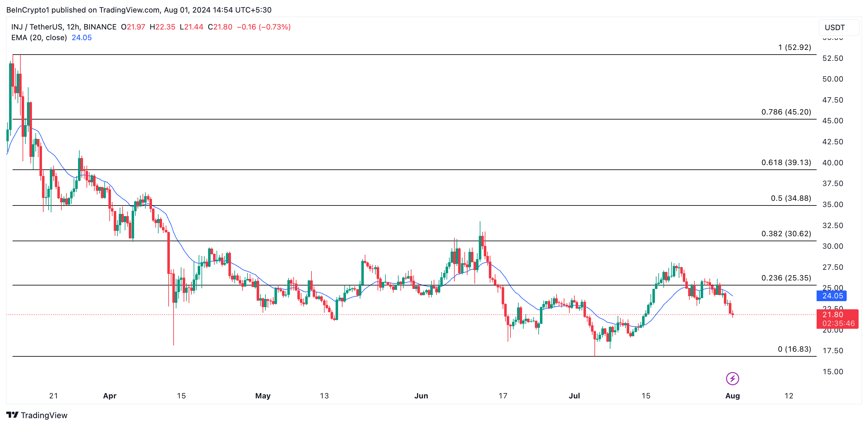This screenshot has height=426, width=868.
Task: Click the Jun marker on time axis
Action: pos(421,396)
